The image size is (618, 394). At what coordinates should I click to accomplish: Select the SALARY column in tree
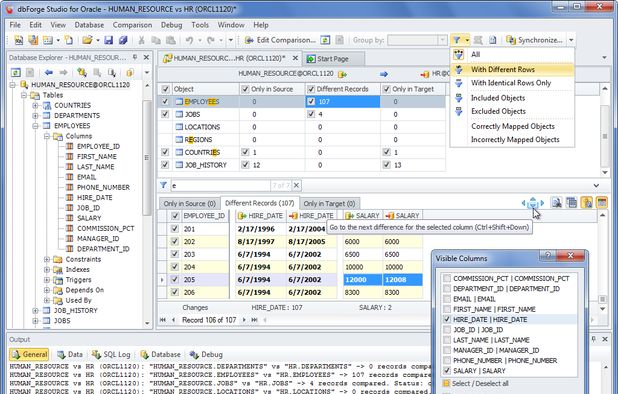[x=89, y=218]
